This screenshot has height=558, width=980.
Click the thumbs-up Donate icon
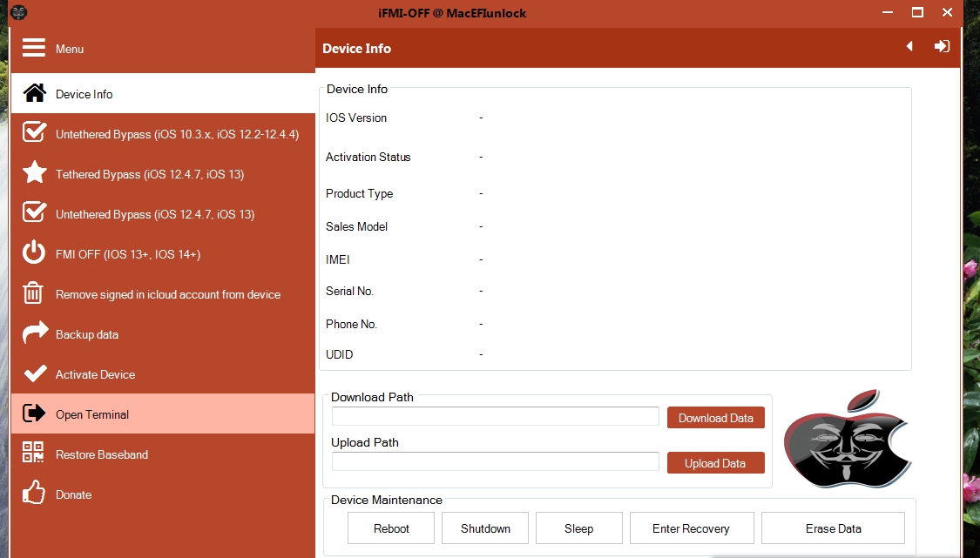pyautogui.click(x=34, y=493)
